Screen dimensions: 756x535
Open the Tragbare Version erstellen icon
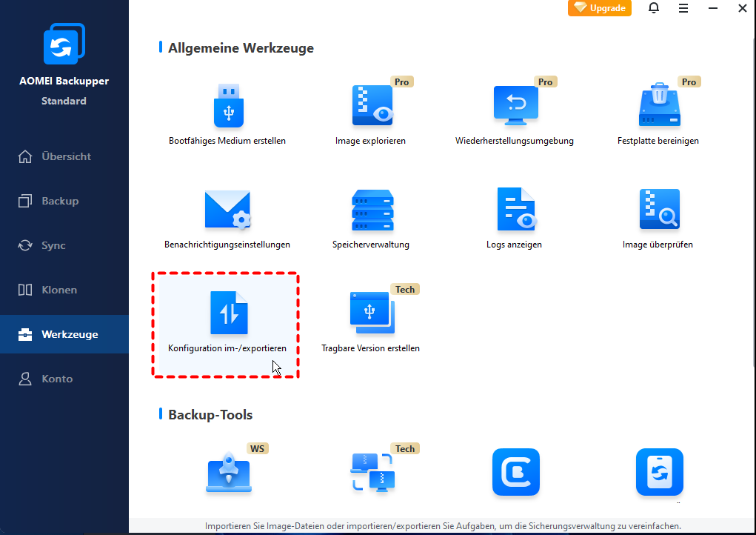[372, 313]
